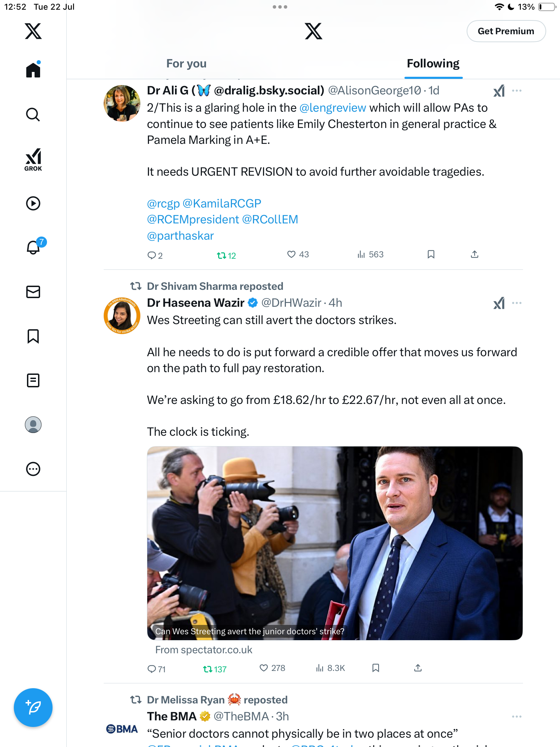
Task: Tap the compose new post button
Action: [x=33, y=708]
